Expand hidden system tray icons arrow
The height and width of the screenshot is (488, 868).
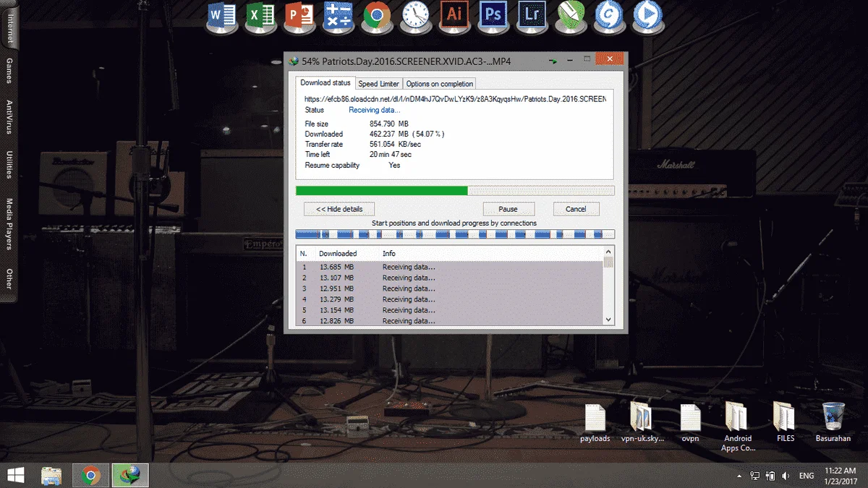(x=739, y=476)
